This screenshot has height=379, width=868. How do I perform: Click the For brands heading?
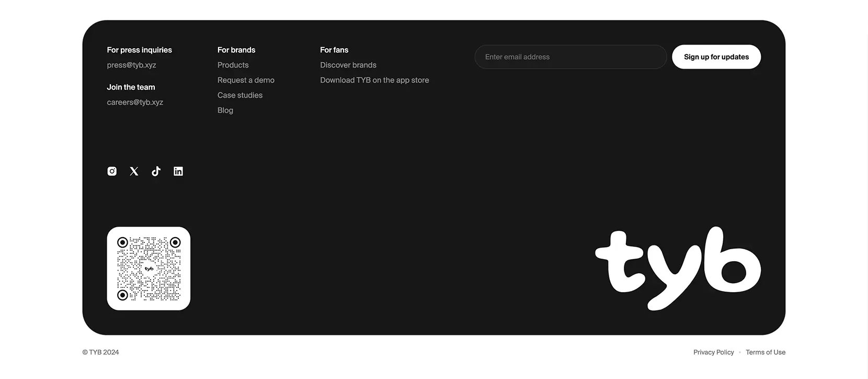tap(236, 50)
